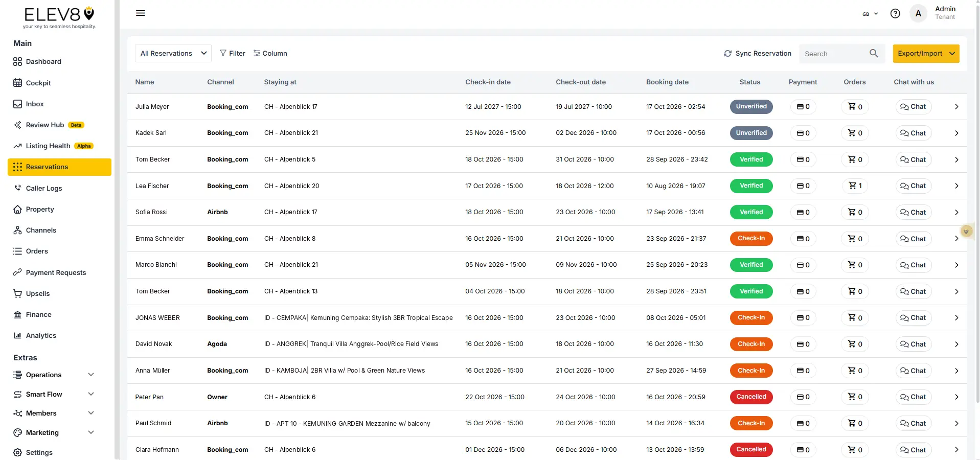Open the ELEV8 logo home

(x=59, y=17)
